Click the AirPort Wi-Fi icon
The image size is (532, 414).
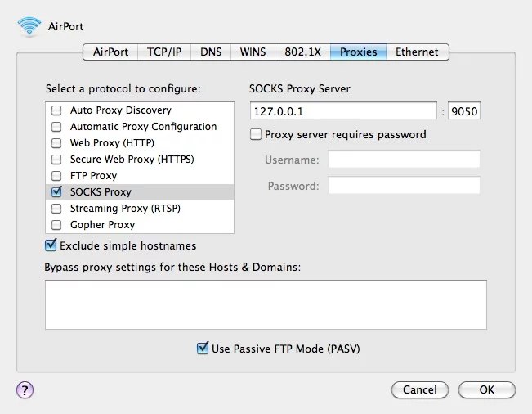tap(29, 26)
